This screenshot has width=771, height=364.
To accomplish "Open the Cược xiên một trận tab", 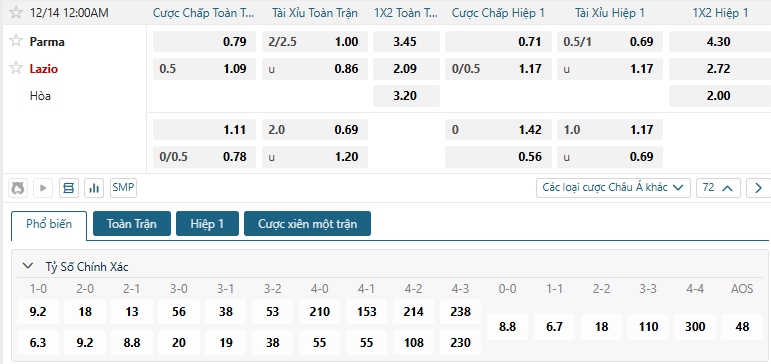I will click(x=307, y=224).
